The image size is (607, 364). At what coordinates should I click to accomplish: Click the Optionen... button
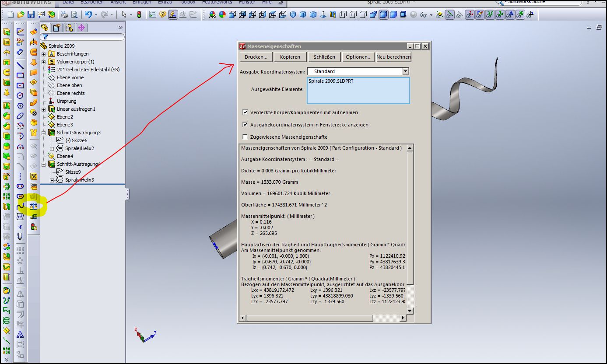tap(358, 57)
